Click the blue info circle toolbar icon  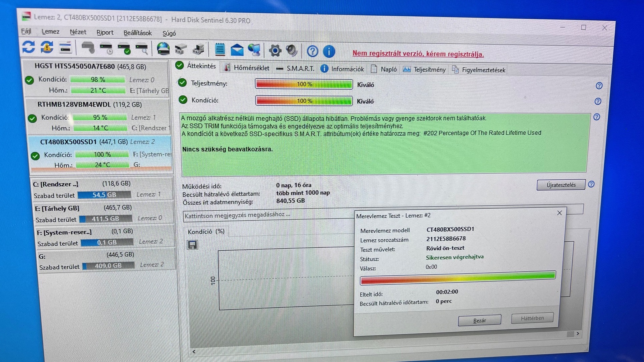[x=329, y=51]
